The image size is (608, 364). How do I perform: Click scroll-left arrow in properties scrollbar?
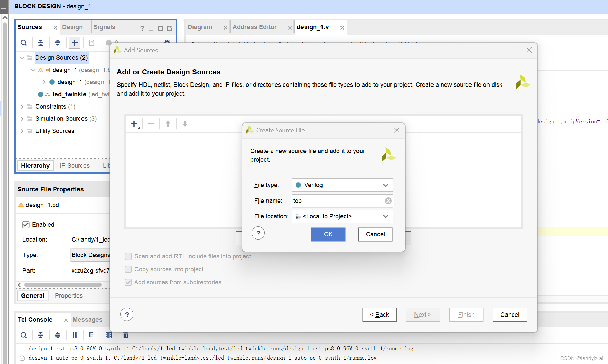[19, 285]
